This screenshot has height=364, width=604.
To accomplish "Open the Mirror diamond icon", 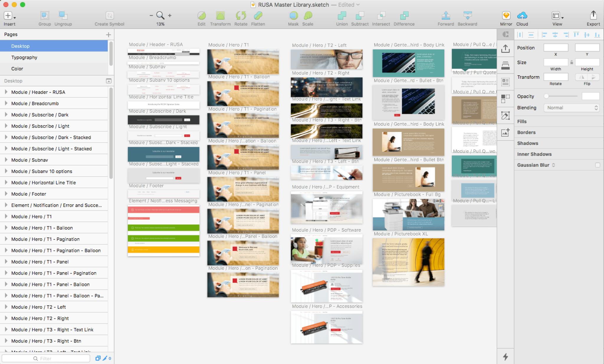I will 506,15.
